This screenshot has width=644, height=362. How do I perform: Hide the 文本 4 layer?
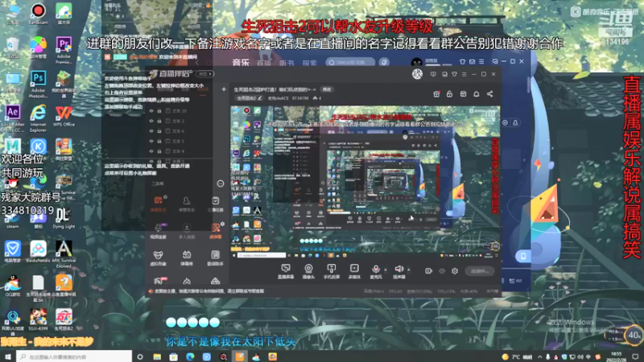click(x=151, y=151)
